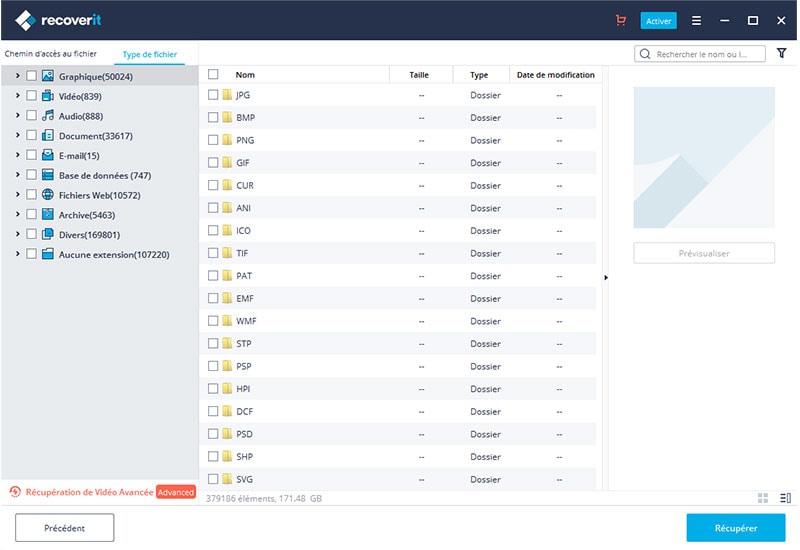Switch to thumbnail grid view

pyautogui.click(x=763, y=498)
